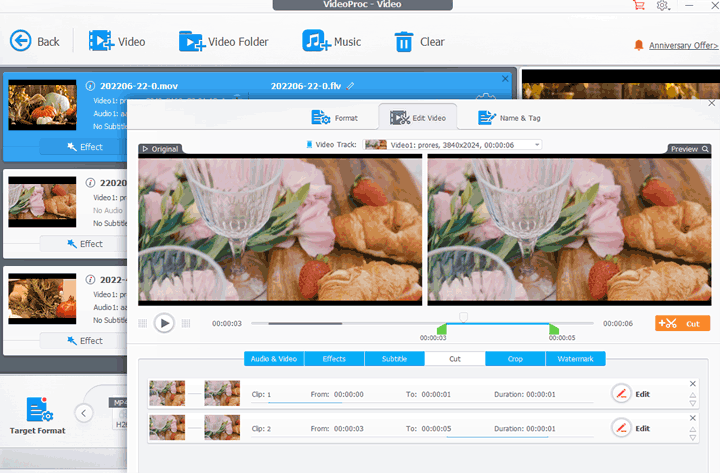Viewport: 720px width, 473px height.
Task: Open settings gear in title bar
Action: coord(662,6)
